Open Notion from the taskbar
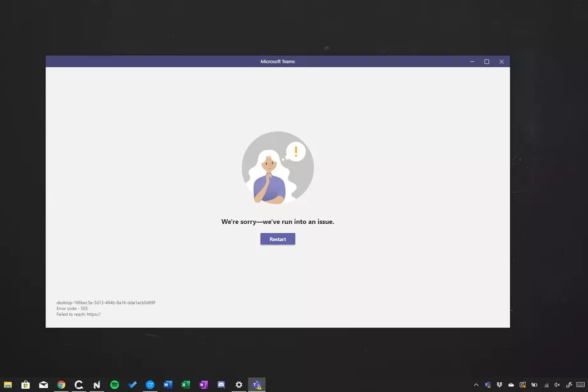This screenshot has width=588, height=392. click(97, 384)
